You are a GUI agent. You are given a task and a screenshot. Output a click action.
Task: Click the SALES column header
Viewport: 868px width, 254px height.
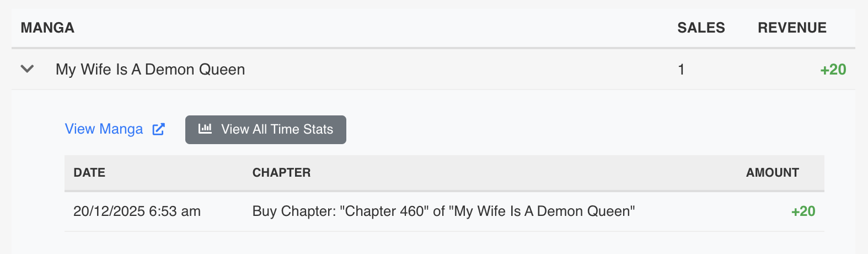click(x=701, y=28)
